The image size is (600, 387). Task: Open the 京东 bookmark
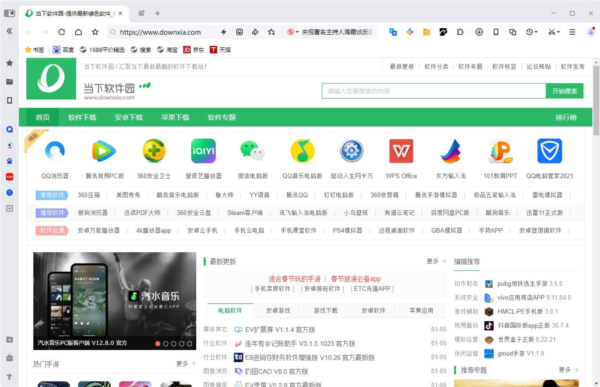(x=194, y=50)
